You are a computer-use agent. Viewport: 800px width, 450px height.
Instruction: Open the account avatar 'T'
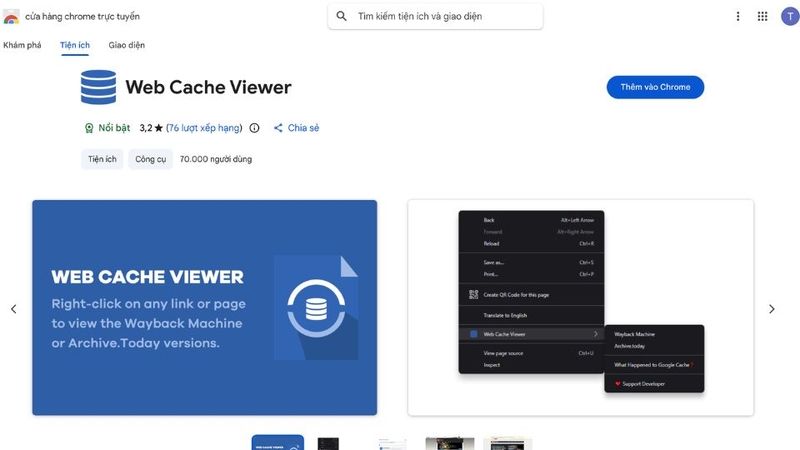pos(790,16)
